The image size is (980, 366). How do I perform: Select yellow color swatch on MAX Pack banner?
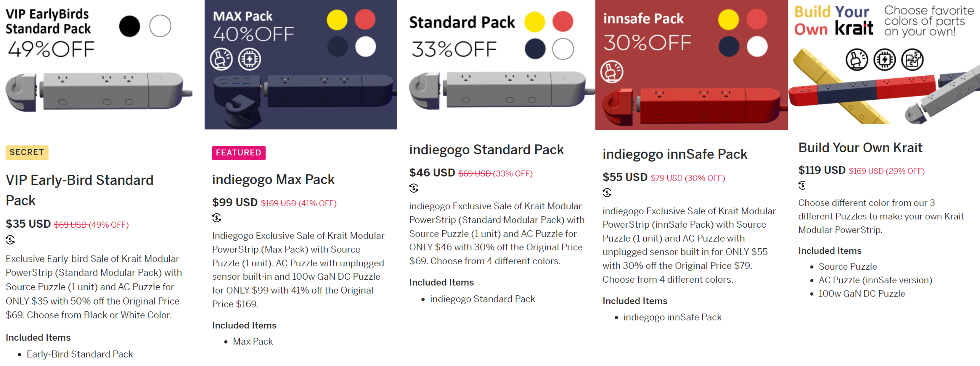[337, 20]
